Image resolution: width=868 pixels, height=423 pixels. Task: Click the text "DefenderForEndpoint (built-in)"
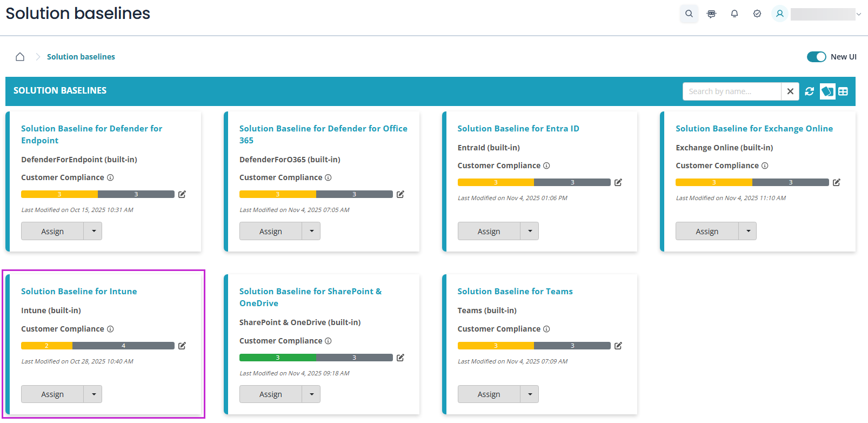tap(79, 160)
